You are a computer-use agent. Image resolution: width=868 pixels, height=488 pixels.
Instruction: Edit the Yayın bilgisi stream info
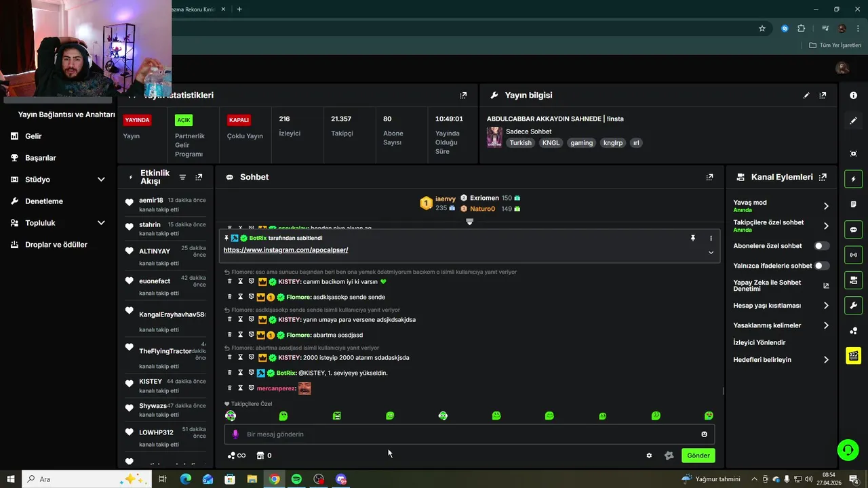(806, 96)
